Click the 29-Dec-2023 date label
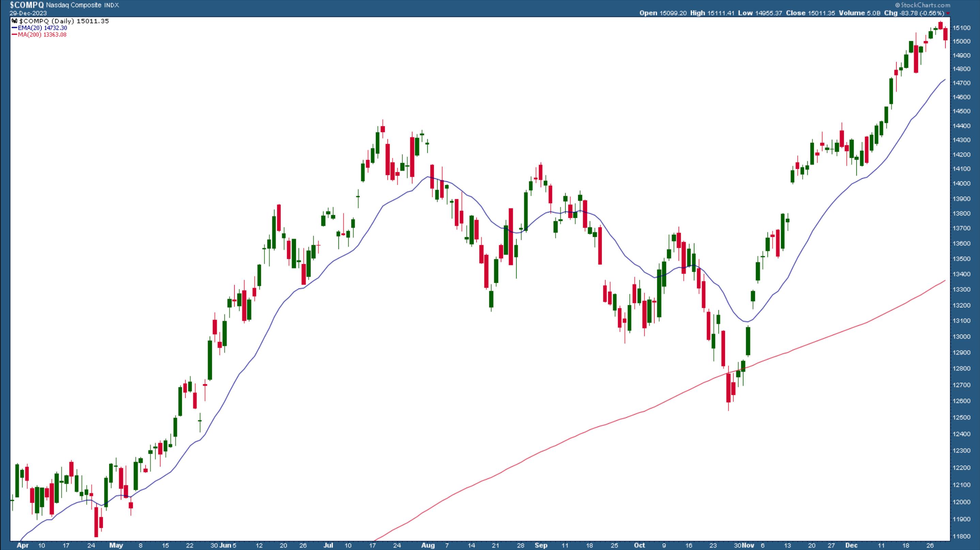Image resolution: width=980 pixels, height=550 pixels. [x=28, y=13]
